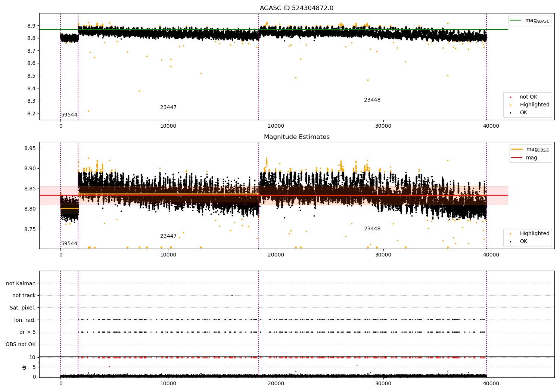This screenshot has width=560, height=392.
Task: Click the "AGASC ID 524304872.0" plot title
Action: (296, 8)
